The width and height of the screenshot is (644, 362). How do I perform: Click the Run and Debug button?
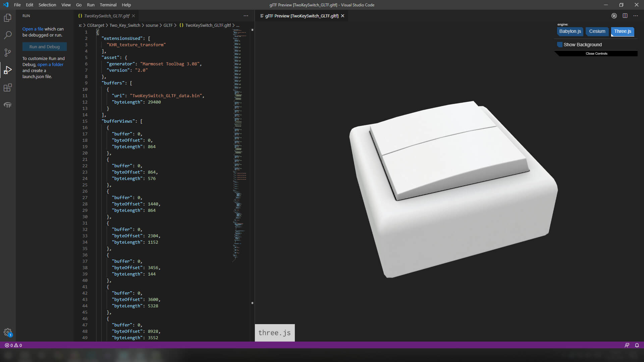[44, 47]
